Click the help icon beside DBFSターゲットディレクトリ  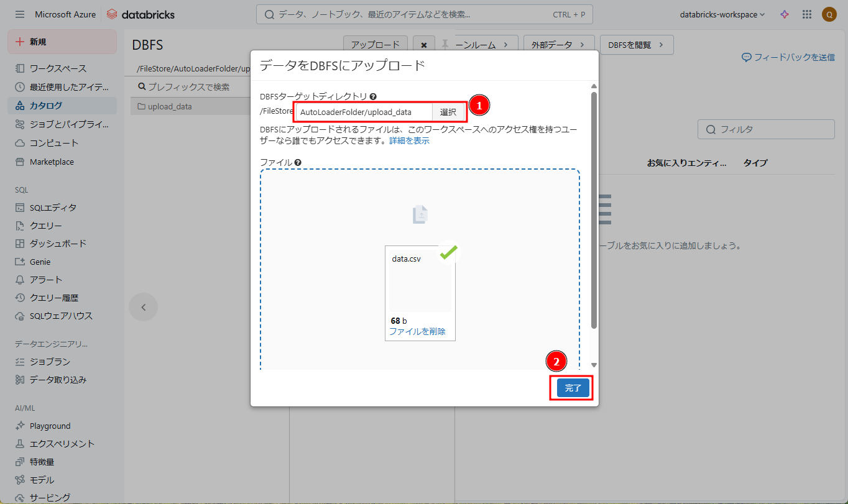[373, 96]
